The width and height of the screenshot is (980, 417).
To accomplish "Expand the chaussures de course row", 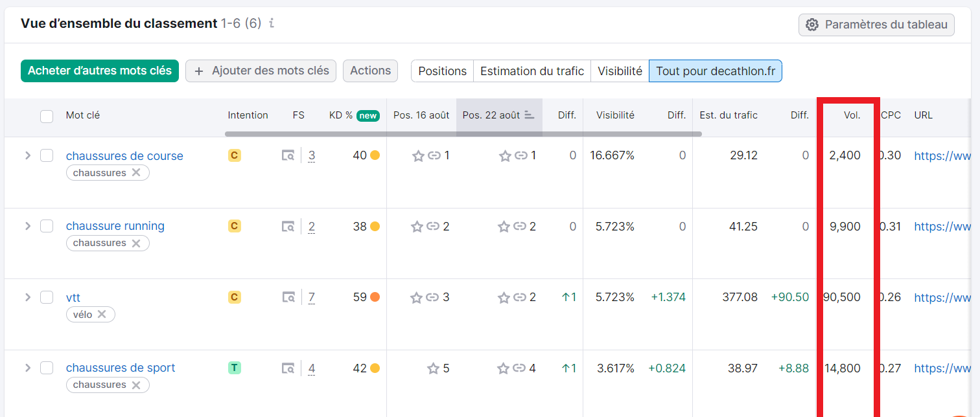I will click(27, 155).
